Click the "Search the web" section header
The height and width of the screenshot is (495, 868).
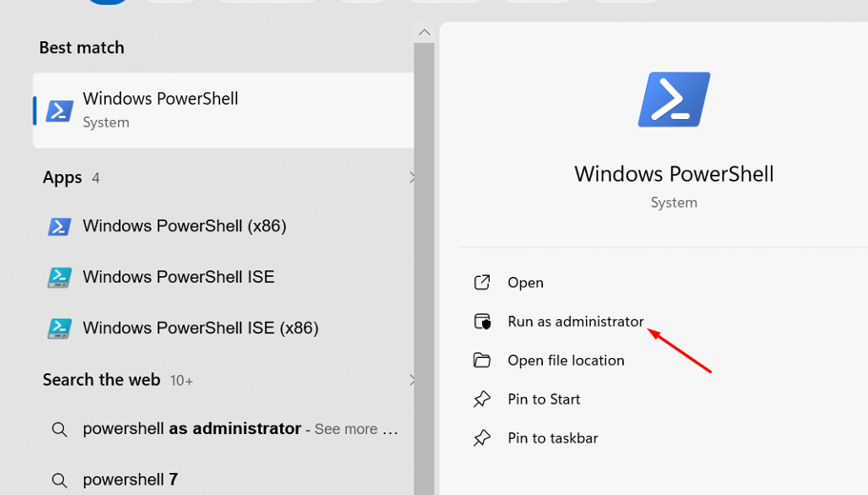[x=101, y=380]
